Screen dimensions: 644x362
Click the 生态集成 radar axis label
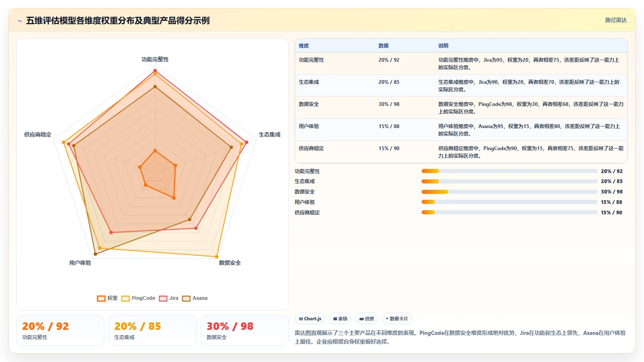270,135
